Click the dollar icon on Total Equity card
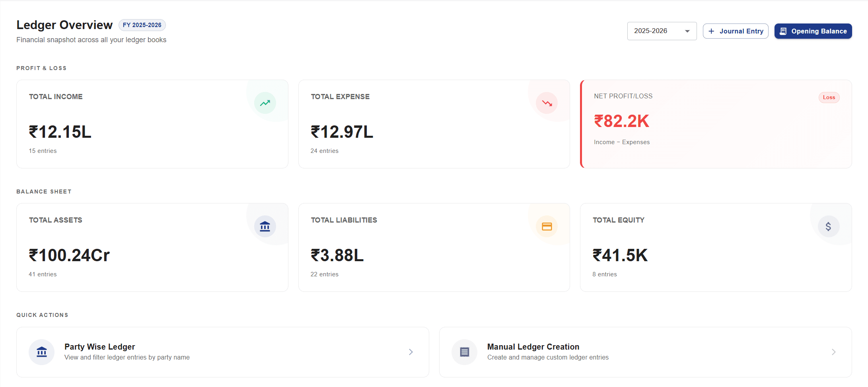 tap(829, 226)
